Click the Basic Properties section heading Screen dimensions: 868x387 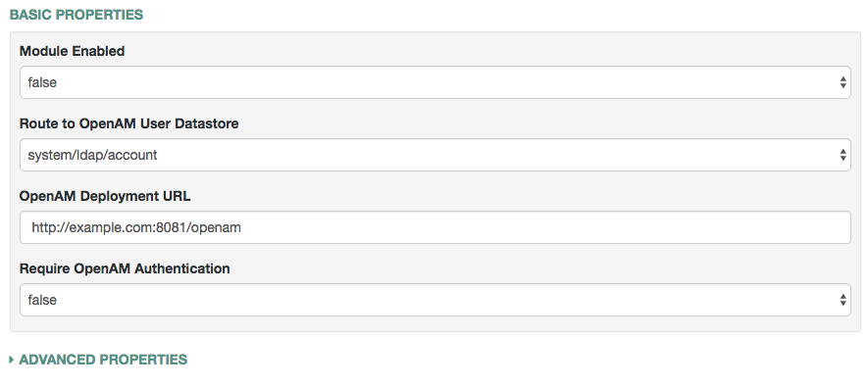click(x=77, y=15)
